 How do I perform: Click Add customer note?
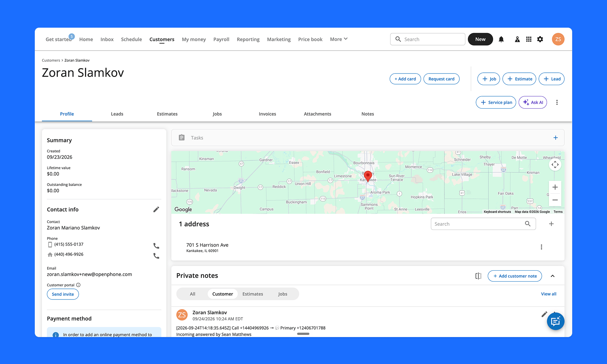[x=515, y=276]
